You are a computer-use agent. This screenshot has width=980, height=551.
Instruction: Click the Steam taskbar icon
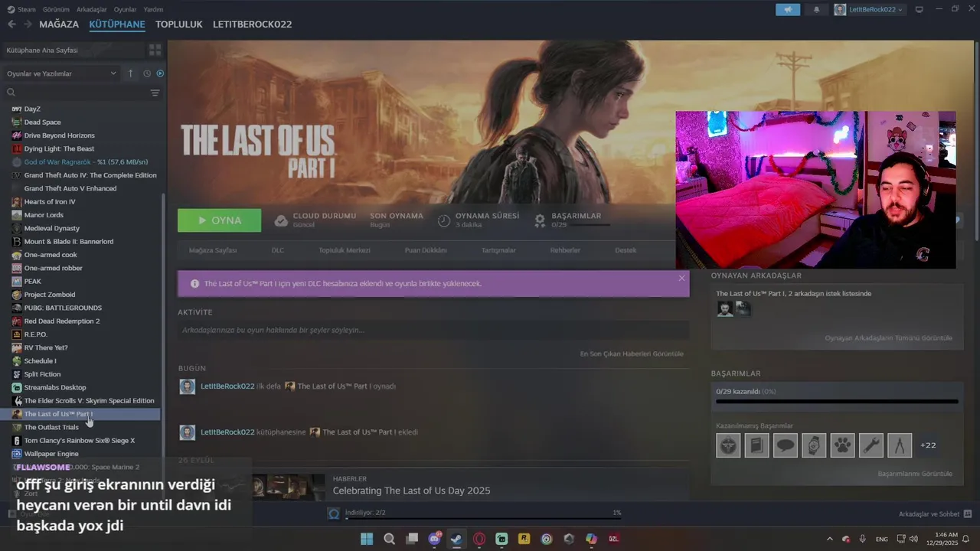click(x=456, y=539)
